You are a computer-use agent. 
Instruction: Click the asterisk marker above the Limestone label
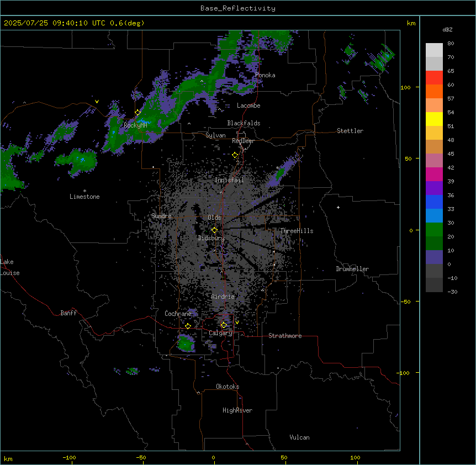click(x=84, y=191)
